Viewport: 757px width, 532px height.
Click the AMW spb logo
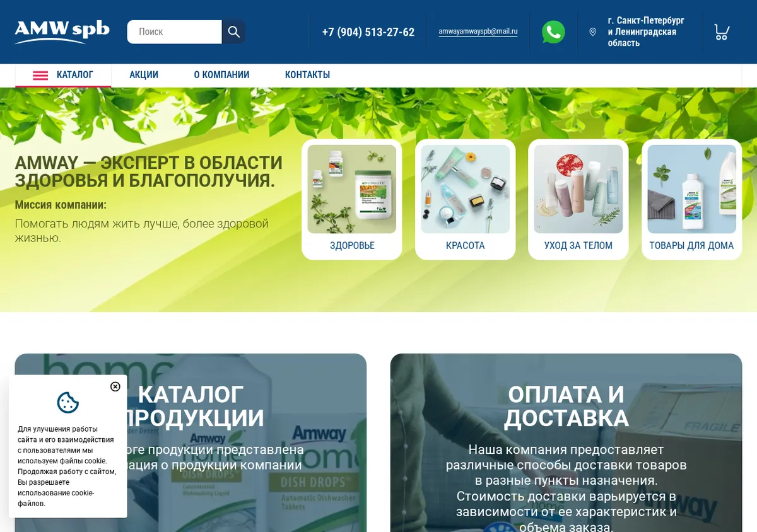coord(62,32)
